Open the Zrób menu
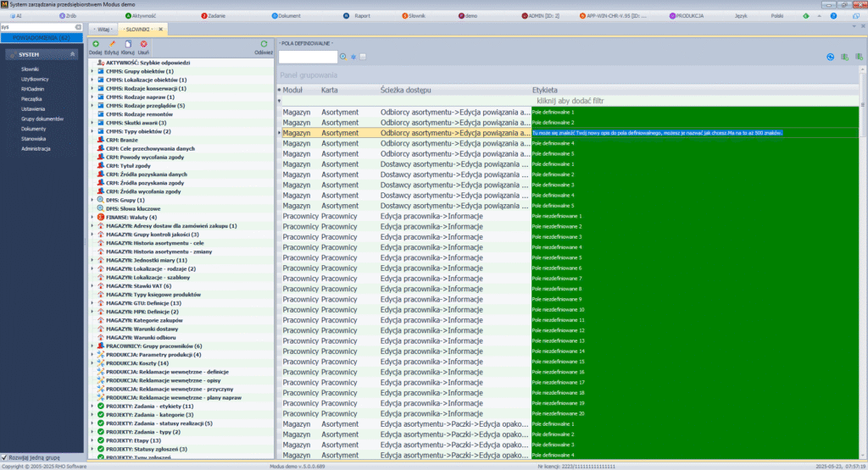Viewport: 868px width, 470px height. (68, 16)
